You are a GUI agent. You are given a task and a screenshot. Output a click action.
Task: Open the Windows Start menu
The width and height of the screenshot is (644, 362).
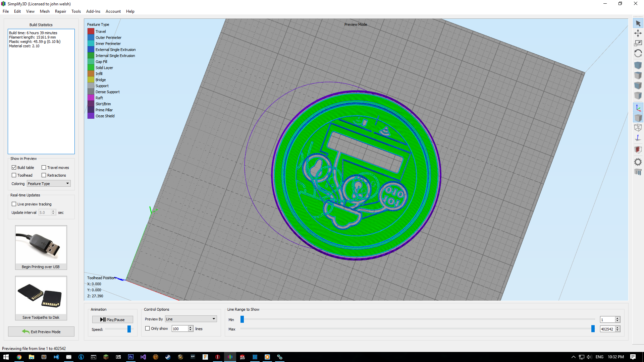[x=6, y=357]
